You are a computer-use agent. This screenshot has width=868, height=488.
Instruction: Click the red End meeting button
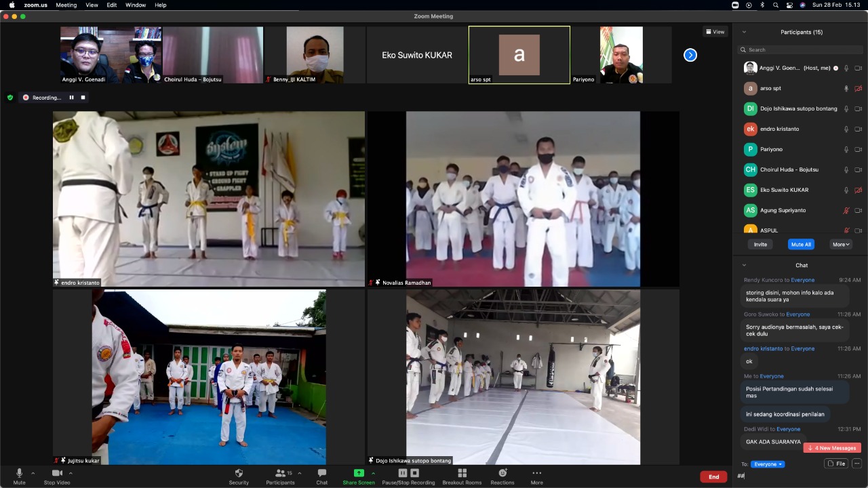tap(713, 476)
